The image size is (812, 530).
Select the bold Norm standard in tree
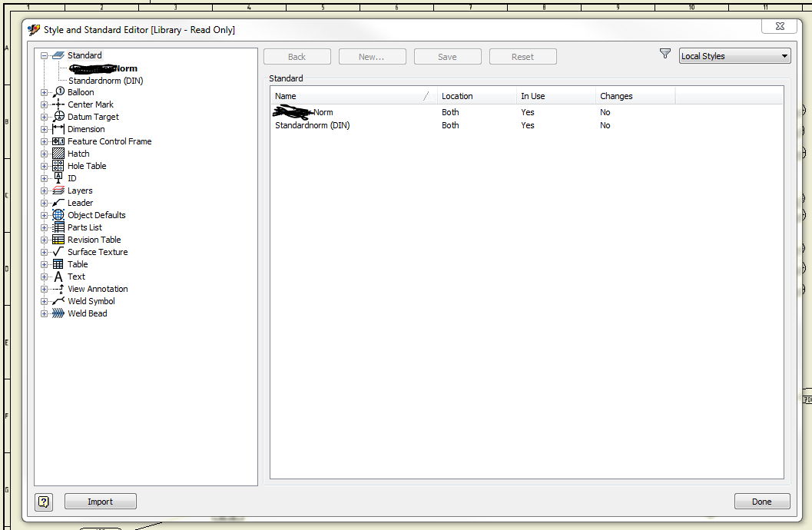(x=103, y=68)
